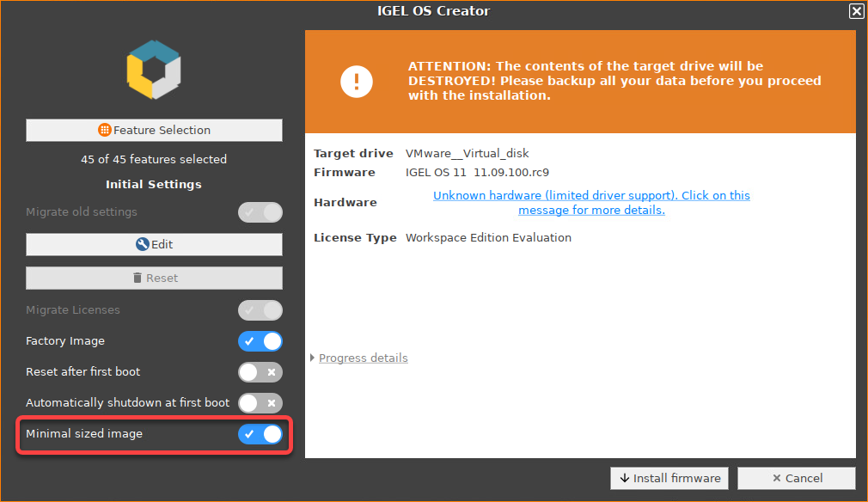868x502 pixels.
Task: Toggle the Migrate old settings switch
Action: click(x=260, y=212)
